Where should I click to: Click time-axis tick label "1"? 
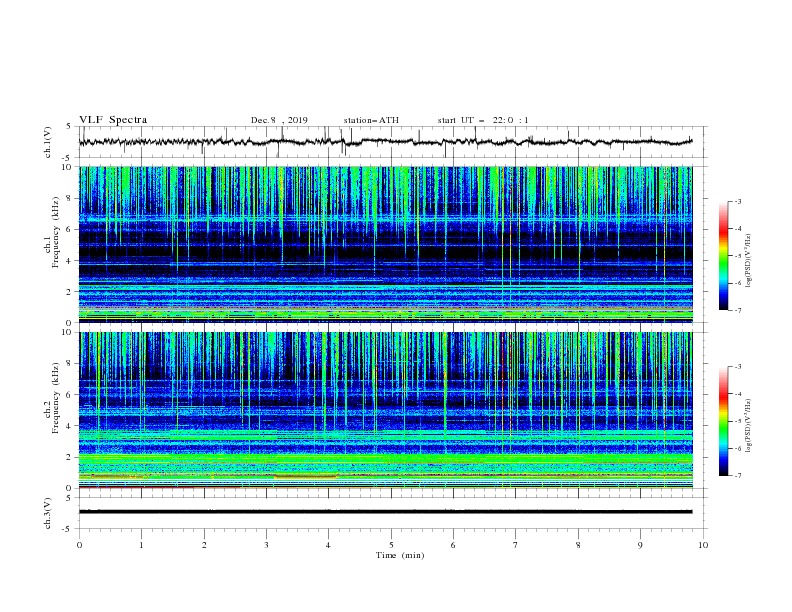tap(141, 545)
